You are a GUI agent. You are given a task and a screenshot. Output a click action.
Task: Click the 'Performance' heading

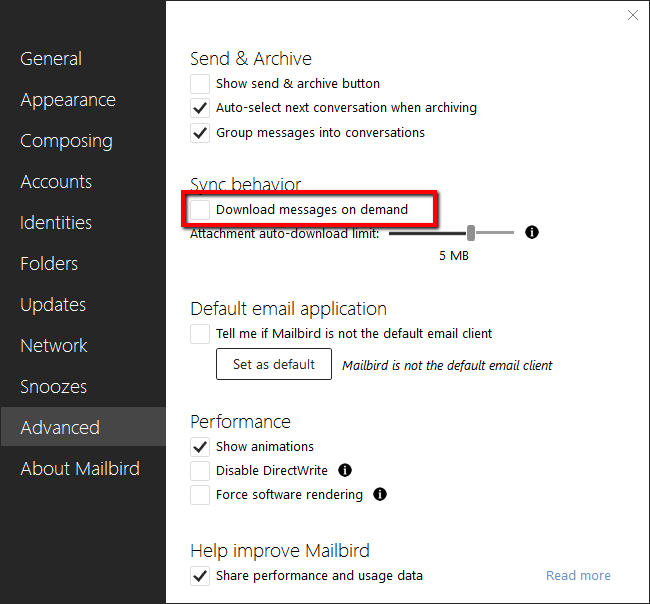pyautogui.click(x=240, y=422)
